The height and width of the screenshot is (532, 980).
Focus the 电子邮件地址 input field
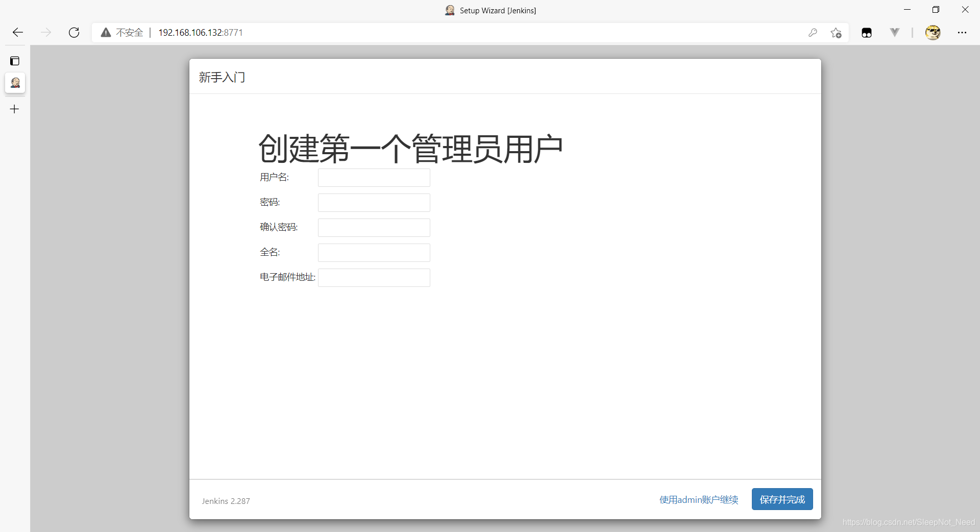coord(374,278)
